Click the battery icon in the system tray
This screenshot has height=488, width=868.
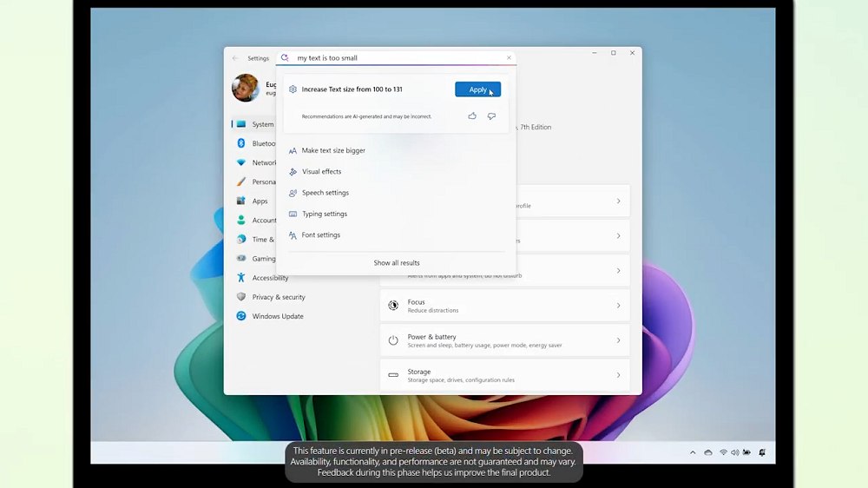pos(746,452)
